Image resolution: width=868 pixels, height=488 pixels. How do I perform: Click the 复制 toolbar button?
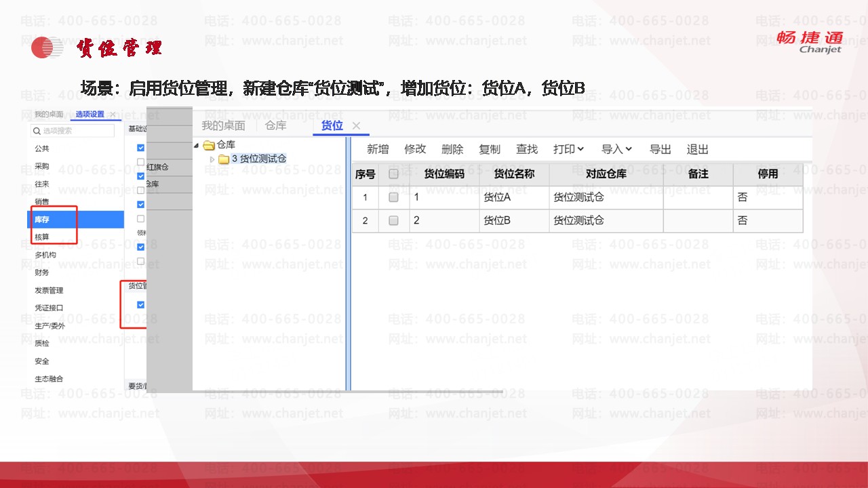(x=490, y=149)
